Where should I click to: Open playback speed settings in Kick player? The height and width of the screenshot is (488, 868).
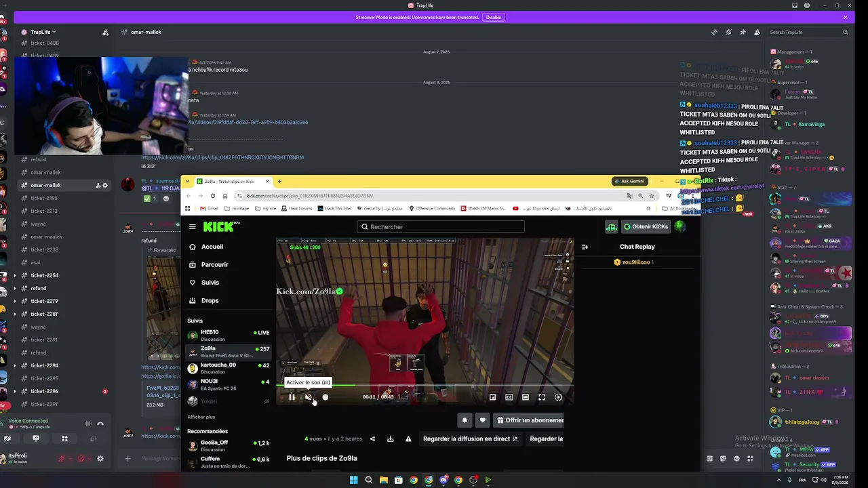click(x=558, y=397)
